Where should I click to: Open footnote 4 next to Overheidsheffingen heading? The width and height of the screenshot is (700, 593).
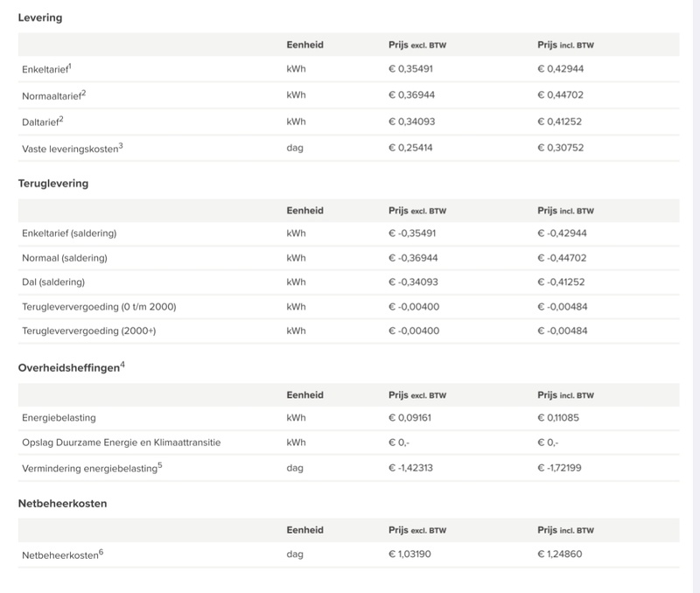pos(122,364)
